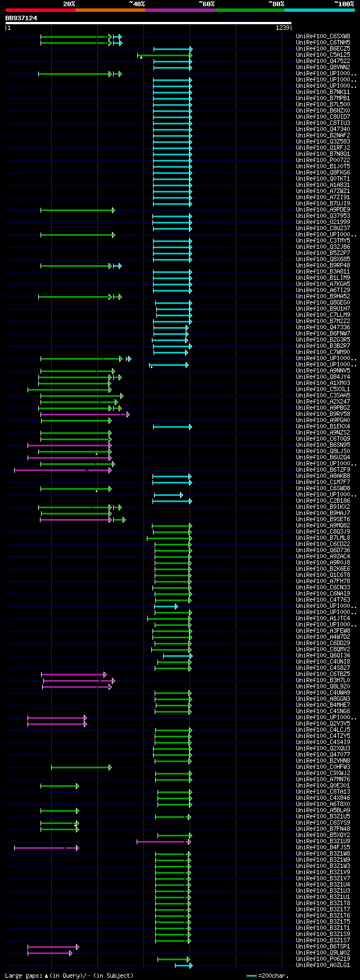Click hit UniRef100_B7L500
The width and height of the screenshot is (360, 980).
(x=323, y=105)
